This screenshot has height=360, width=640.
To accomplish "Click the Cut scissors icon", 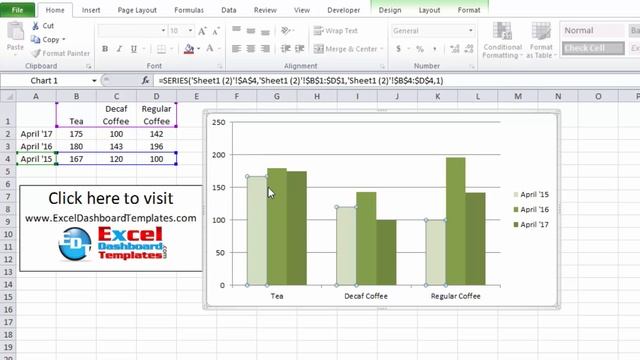I will pos(36,26).
